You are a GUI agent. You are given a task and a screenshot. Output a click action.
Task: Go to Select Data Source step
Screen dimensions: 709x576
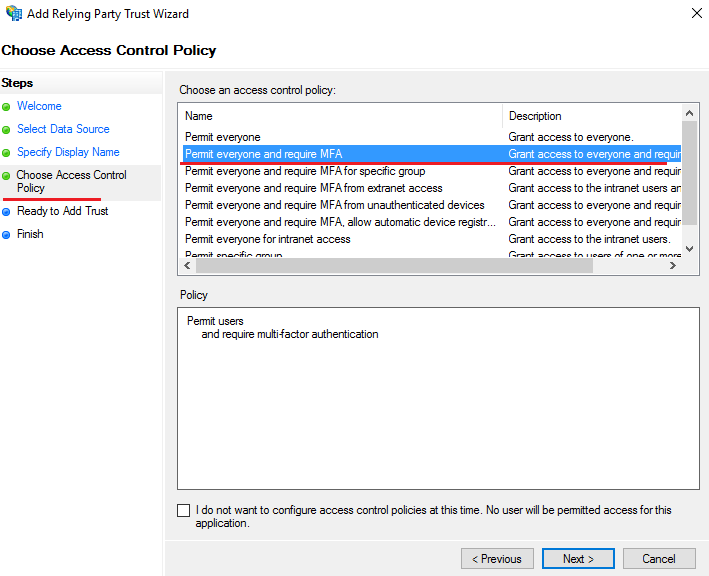63,129
